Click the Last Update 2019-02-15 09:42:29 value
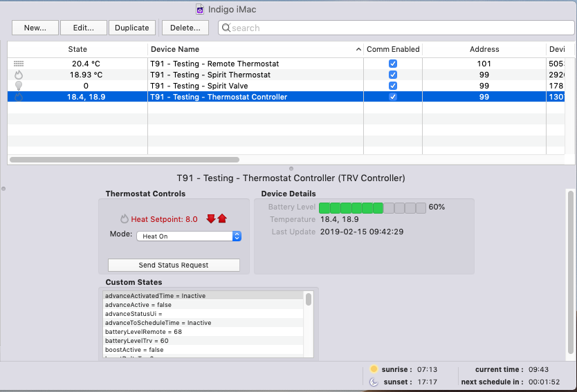The width and height of the screenshot is (577, 392). tap(362, 232)
